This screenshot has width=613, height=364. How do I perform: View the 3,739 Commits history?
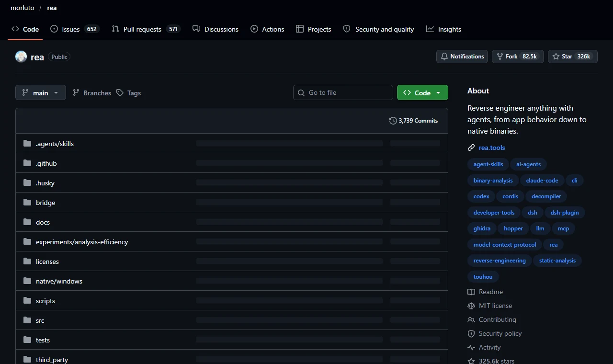point(414,121)
